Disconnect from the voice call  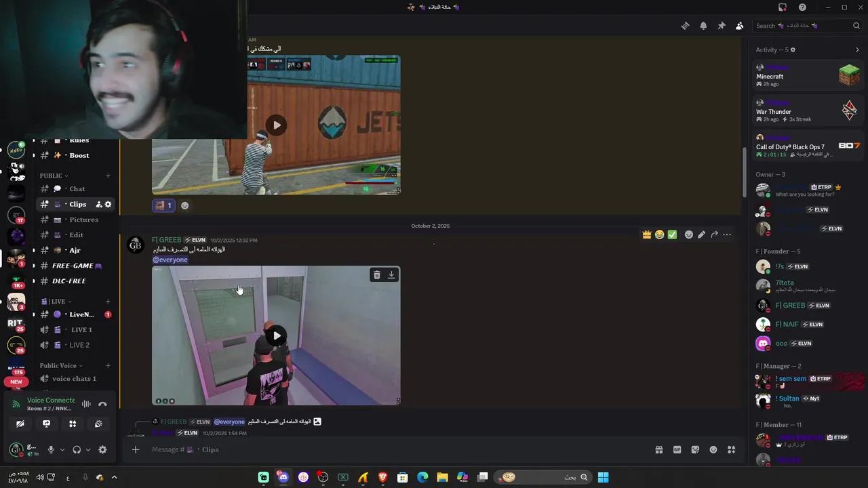(x=102, y=404)
